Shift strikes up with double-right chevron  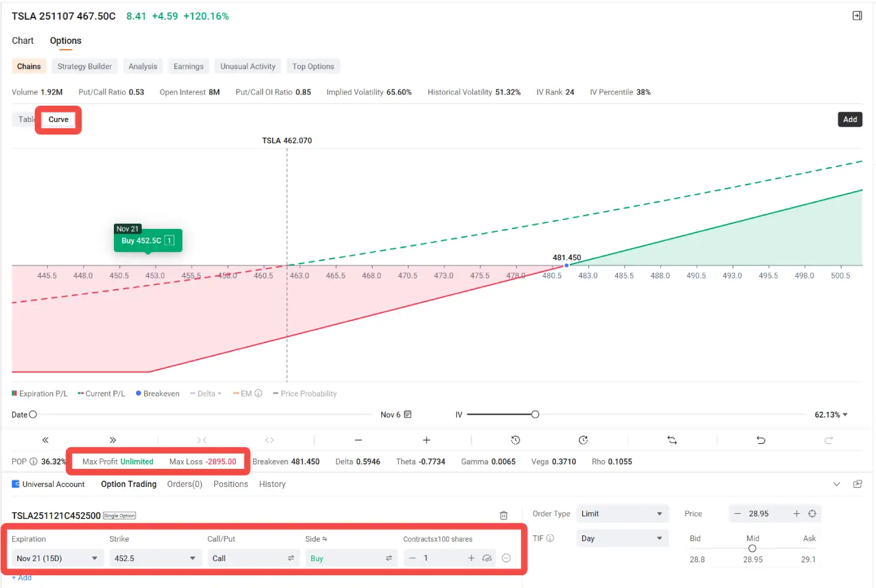tap(113, 440)
